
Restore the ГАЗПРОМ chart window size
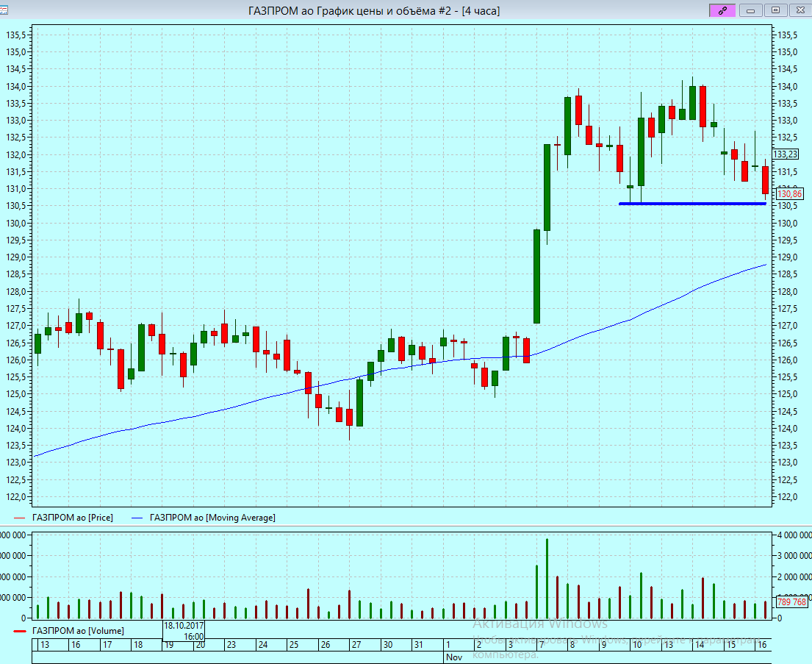775,10
